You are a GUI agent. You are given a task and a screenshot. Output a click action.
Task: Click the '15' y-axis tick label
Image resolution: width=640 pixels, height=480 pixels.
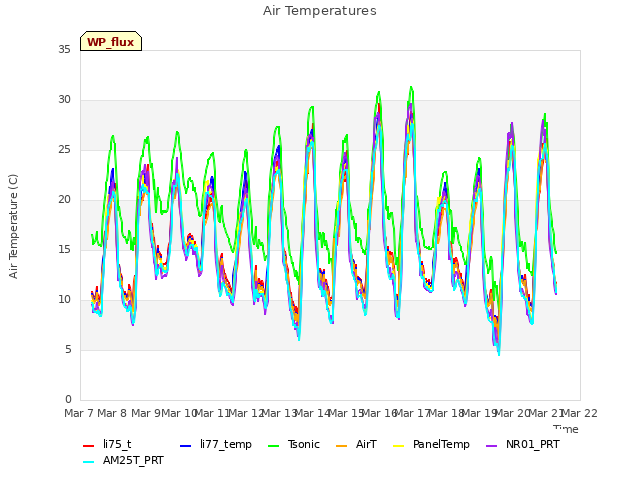pyautogui.click(x=64, y=250)
